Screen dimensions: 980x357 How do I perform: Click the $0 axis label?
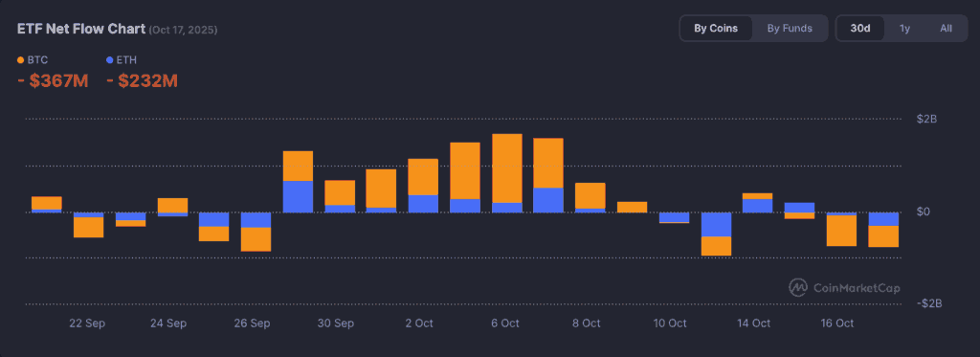click(924, 212)
